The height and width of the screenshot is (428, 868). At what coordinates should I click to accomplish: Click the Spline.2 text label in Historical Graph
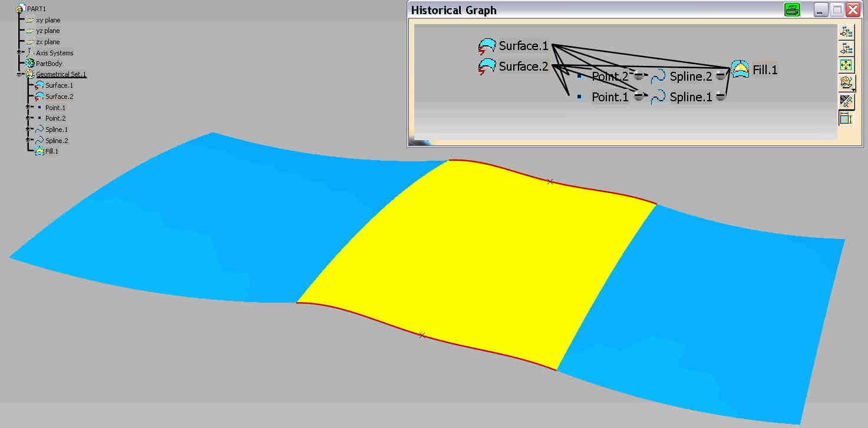point(691,77)
